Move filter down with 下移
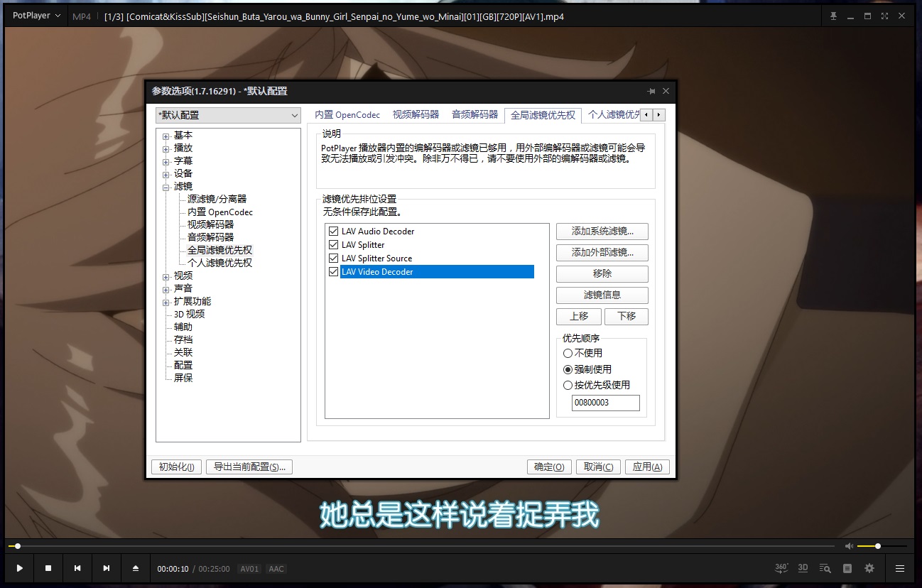 click(626, 317)
